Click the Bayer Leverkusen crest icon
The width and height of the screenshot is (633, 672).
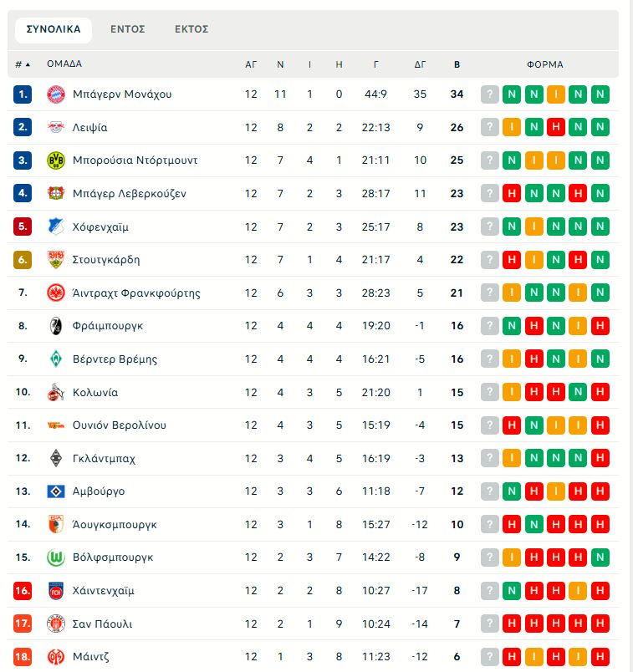(x=56, y=194)
